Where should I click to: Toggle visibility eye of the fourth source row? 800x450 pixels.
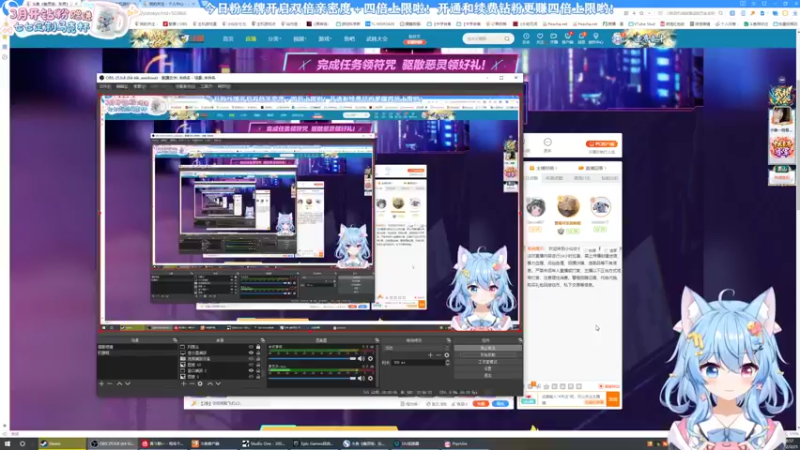pyautogui.click(x=252, y=364)
